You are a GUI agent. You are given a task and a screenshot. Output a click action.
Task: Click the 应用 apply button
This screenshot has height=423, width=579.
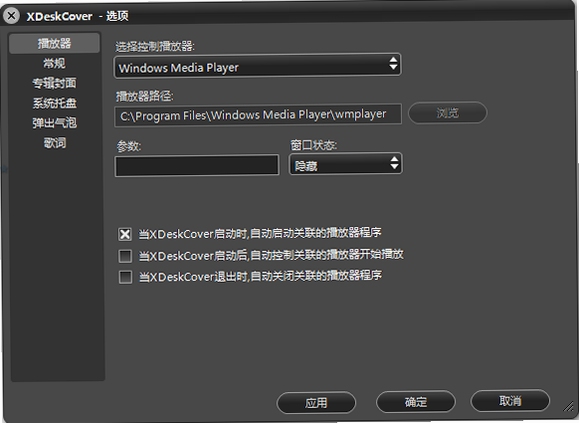click(x=316, y=403)
